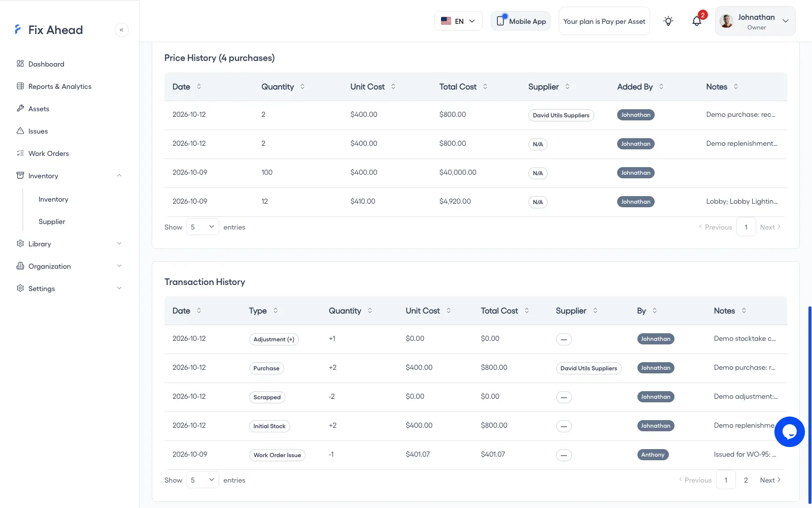This screenshot has width=812, height=508.
Task: Click the Fix Ahead logo
Action: (x=49, y=30)
